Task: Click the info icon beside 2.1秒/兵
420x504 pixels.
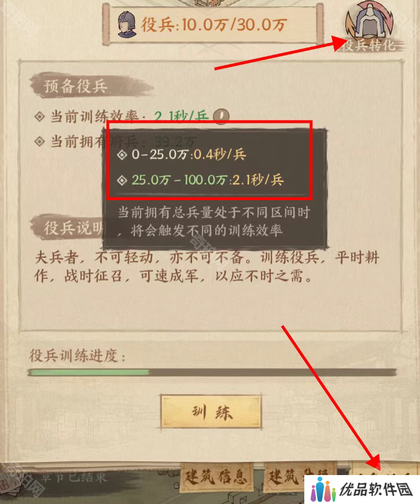Action: click(x=221, y=116)
